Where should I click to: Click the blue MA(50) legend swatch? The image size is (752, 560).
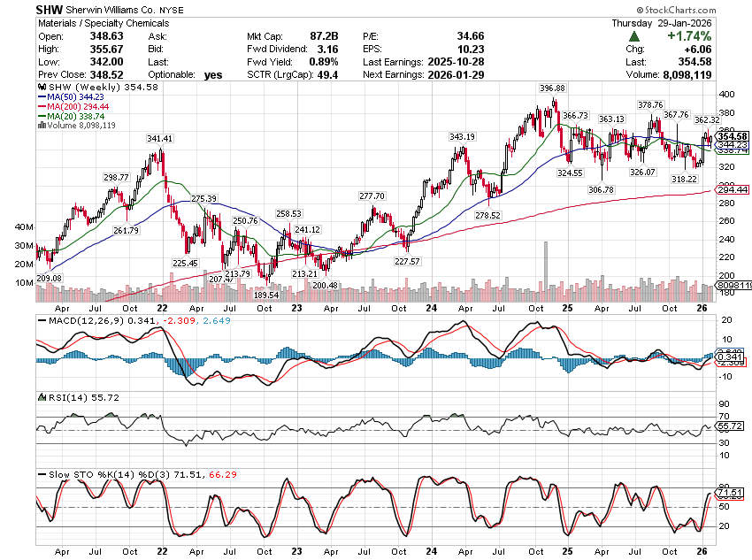(x=41, y=96)
